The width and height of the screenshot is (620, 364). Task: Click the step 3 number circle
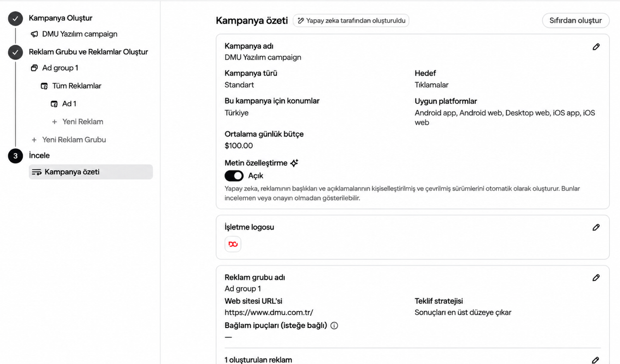[15, 156]
